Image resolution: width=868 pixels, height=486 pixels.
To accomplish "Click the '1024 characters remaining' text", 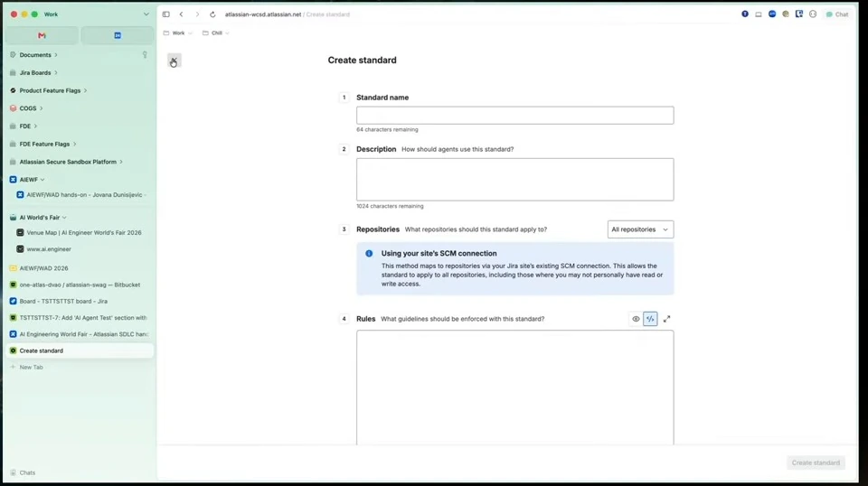I will (x=390, y=206).
